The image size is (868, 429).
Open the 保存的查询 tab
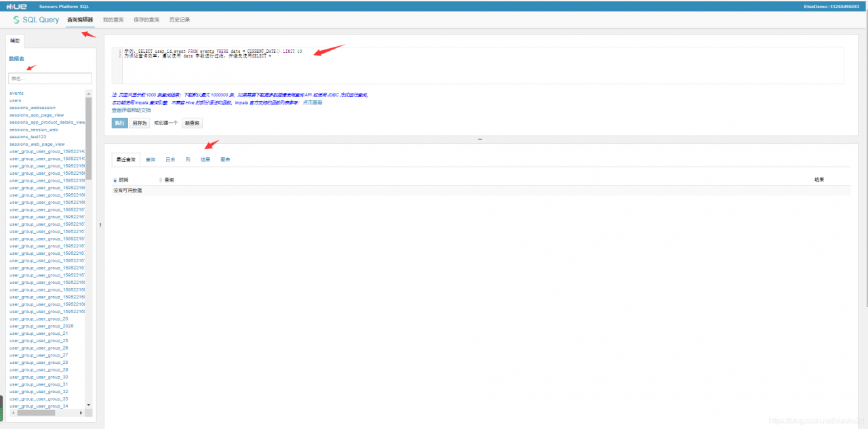point(146,20)
